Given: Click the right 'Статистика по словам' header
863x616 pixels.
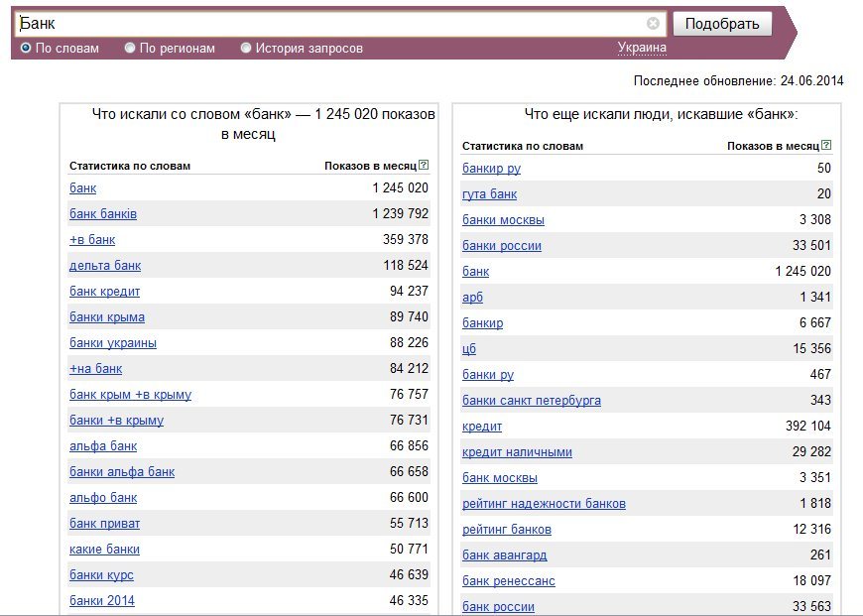Looking at the screenshot, I should click(x=523, y=146).
